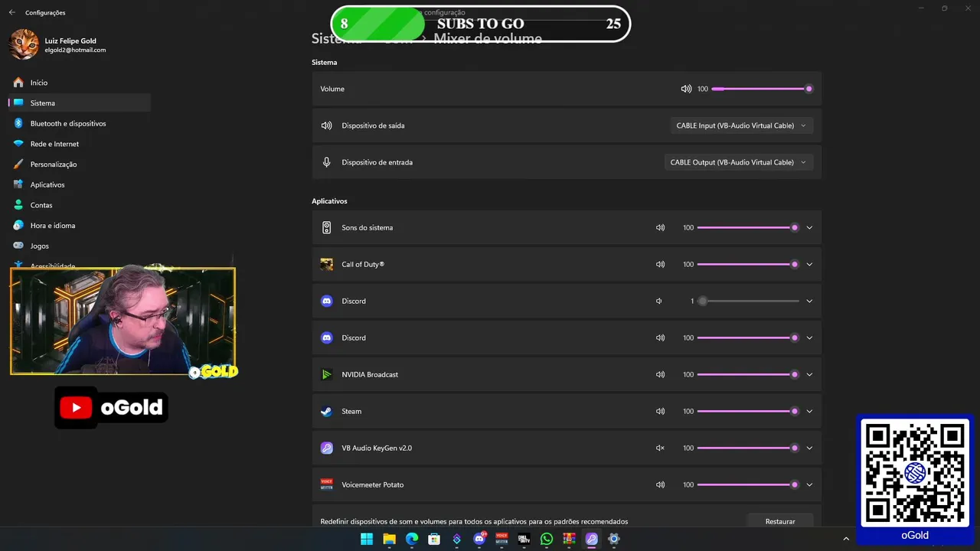The width and height of the screenshot is (980, 551).
Task: Open WhatsApp from the taskbar
Action: click(547, 539)
